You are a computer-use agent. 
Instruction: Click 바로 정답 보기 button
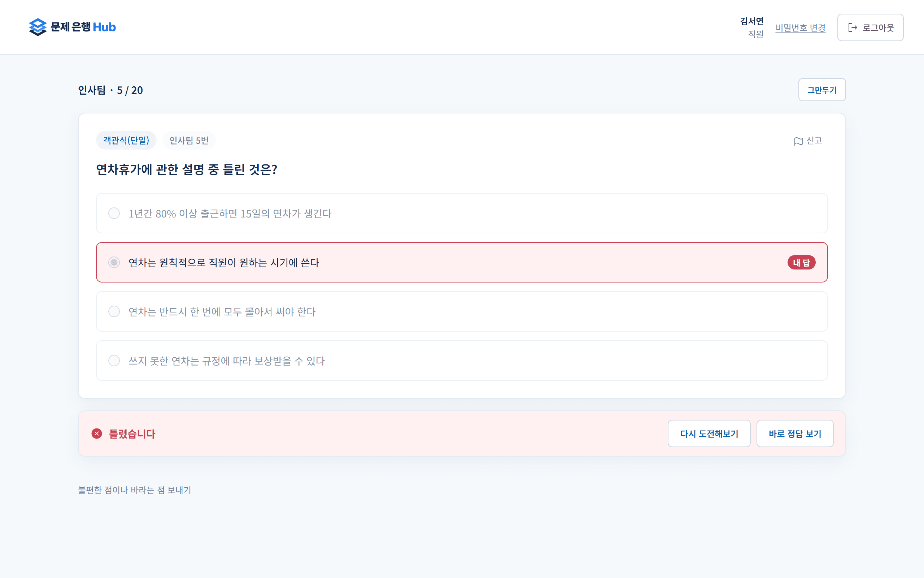(795, 433)
